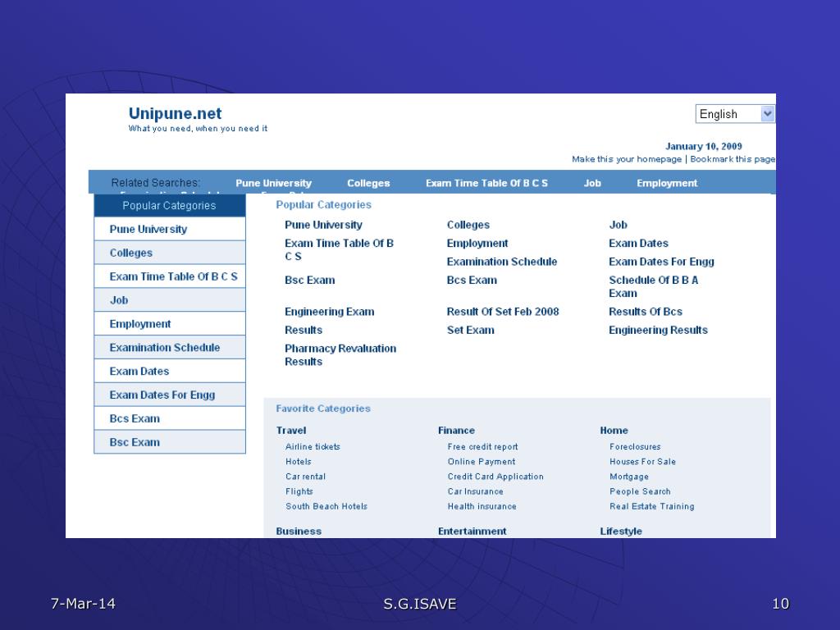The width and height of the screenshot is (840, 630).
Task: Open Examination Schedule in the left sidebar
Action: [x=170, y=347]
